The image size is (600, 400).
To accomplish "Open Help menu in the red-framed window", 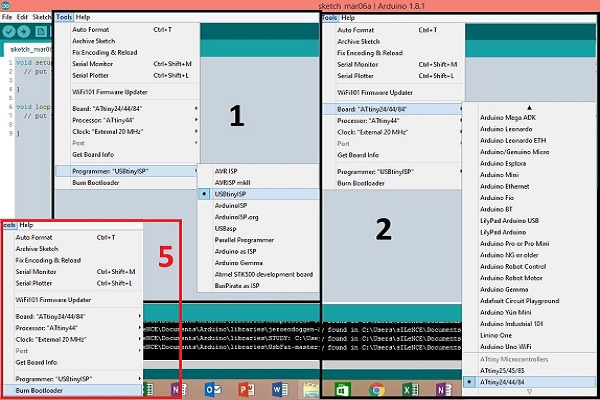I will pyautogui.click(x=26, y=225).
